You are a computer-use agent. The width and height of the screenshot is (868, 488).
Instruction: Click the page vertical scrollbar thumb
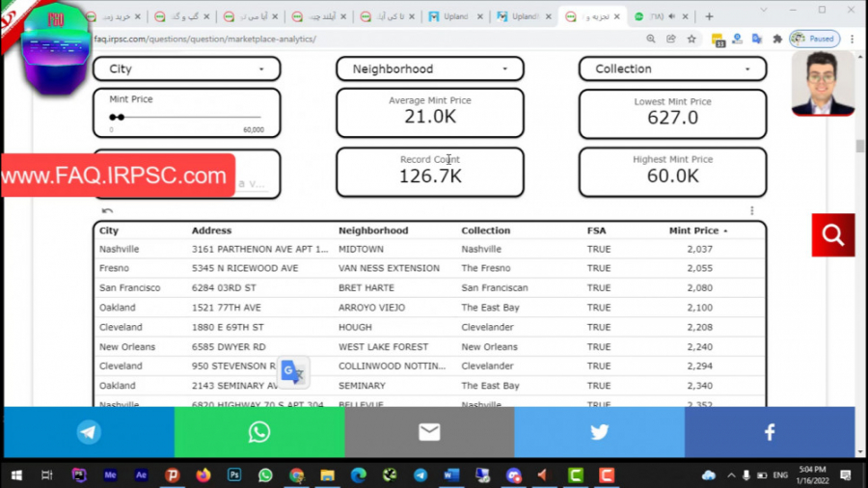(859, 146)
